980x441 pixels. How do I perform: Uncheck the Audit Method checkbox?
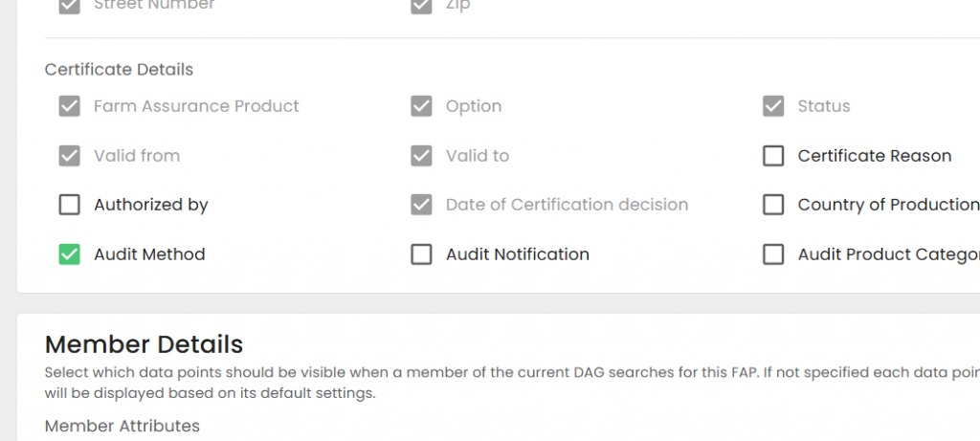pyautogui.click(x=69, y=254)
